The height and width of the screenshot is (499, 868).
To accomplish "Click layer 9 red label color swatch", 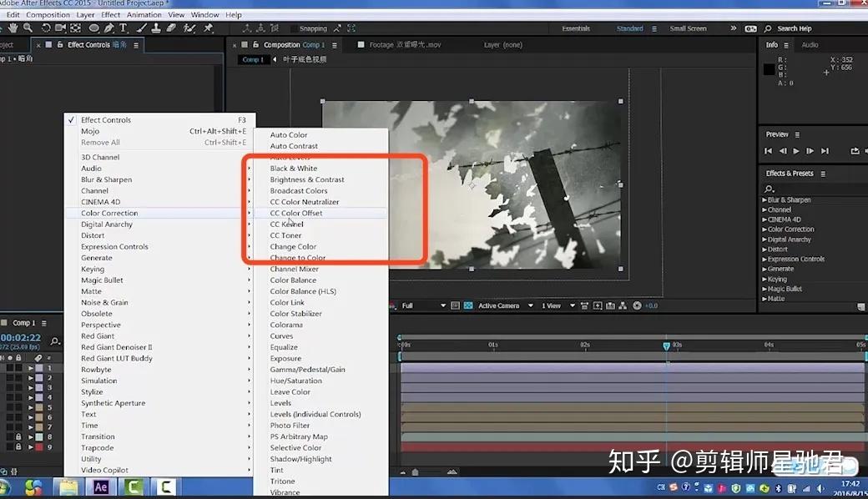I will [39, 446].
